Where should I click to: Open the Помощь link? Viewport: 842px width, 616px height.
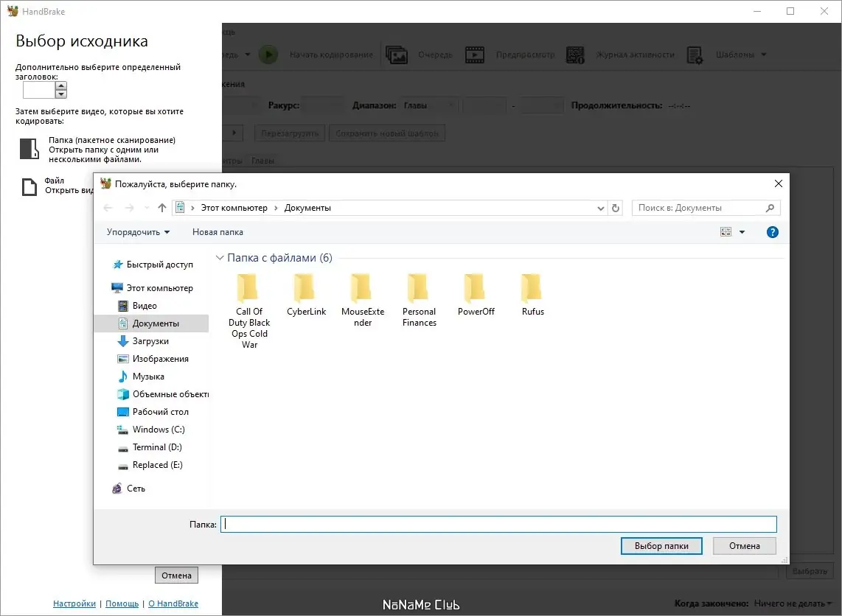click(x=122, y=603)
